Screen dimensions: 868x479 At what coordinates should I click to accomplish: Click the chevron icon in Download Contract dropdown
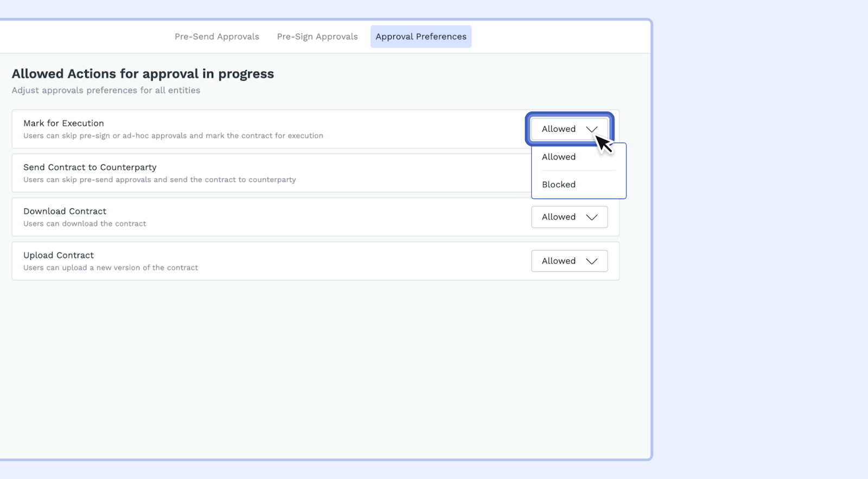(x=591, y=217)
